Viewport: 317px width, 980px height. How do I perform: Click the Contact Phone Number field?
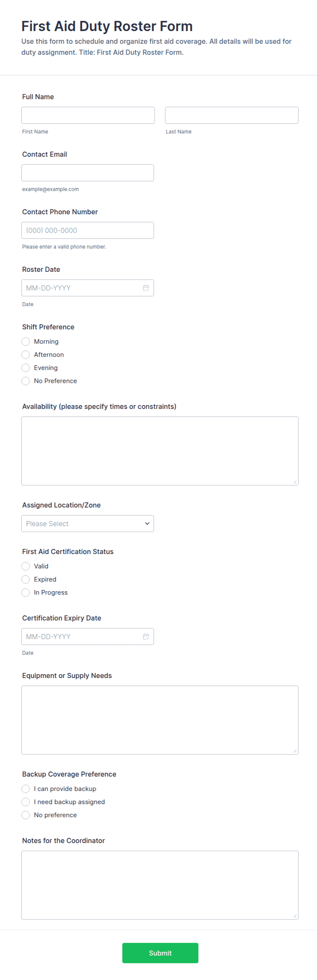click(x=88, y=230)
